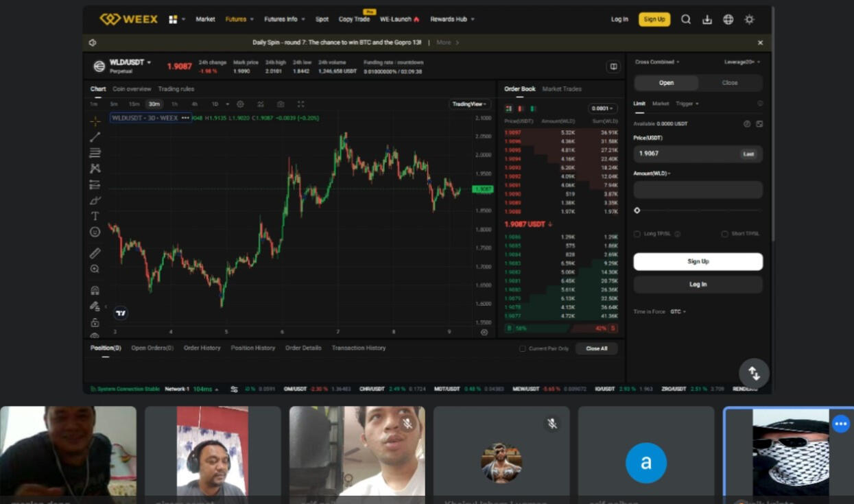Expand the Cross Combined margin dropdown

[657, 62]
